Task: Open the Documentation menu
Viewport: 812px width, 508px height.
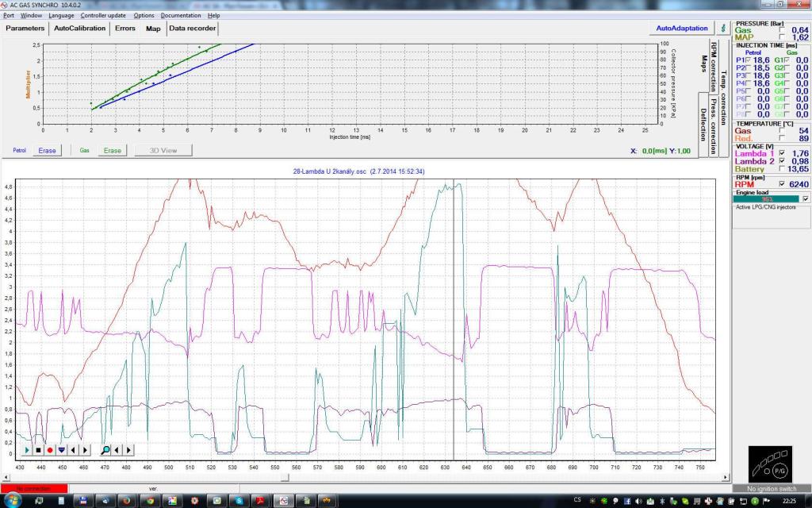Action: point(181,15)
